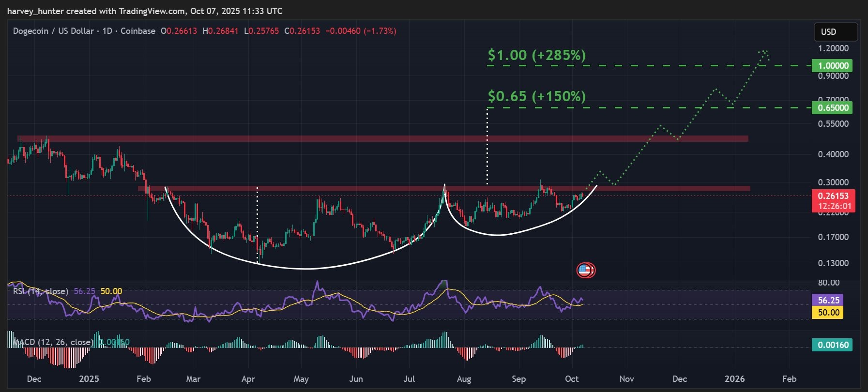Image resolution: width=868 pixels, height=392 pixels.
Task: Click the 0.17000 price scale label
Action: click(x=833, y=237)
